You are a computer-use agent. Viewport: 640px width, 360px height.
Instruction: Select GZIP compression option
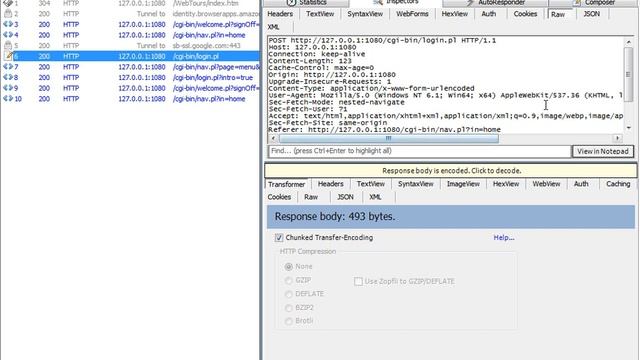(x=289, y=280)
